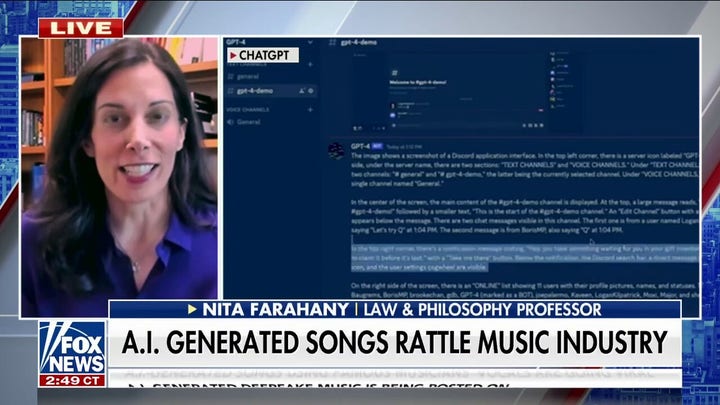Add a voice channel with plus icon

(310, 110)
